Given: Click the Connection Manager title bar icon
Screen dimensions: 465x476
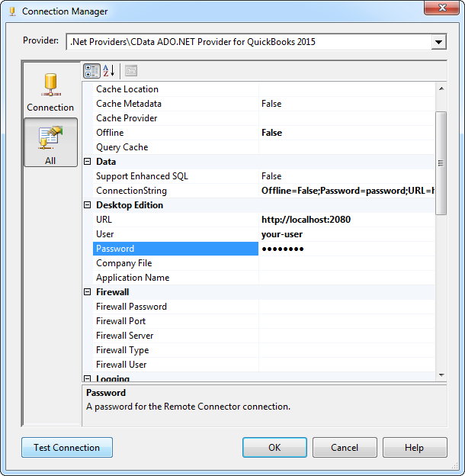Looking at the screenshot, I should tap(11, 11).
